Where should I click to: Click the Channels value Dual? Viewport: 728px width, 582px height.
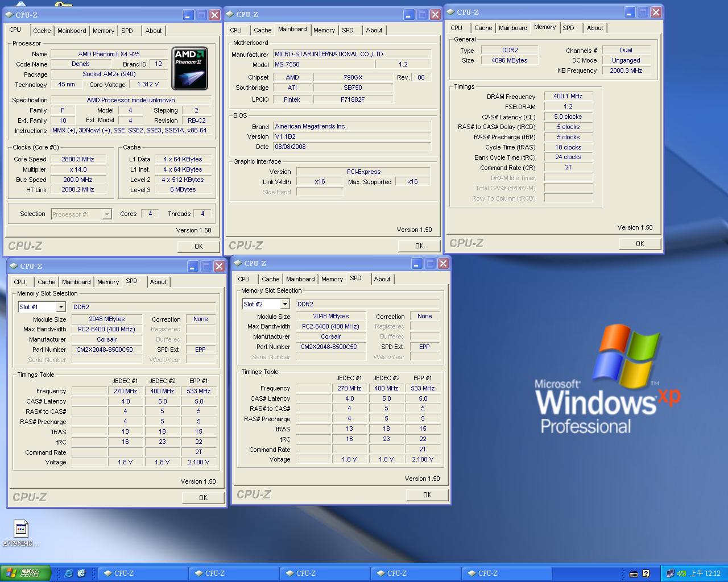[626, 50]
